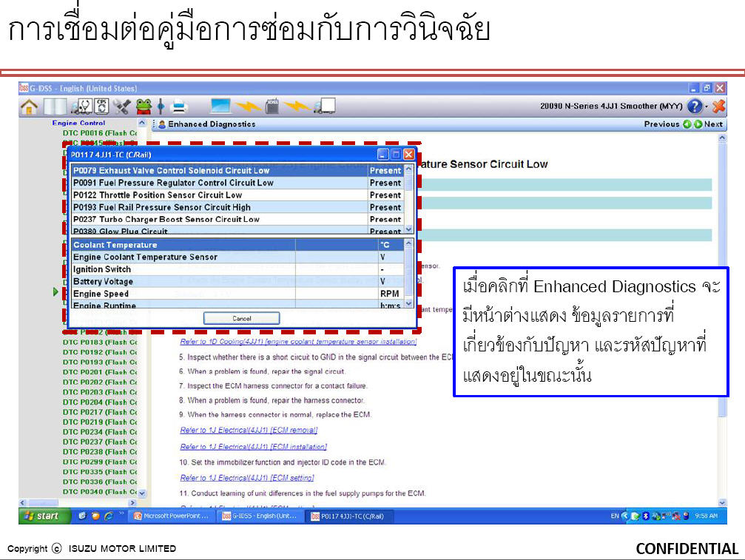Open link 1J Electrical ECM installation
This screenshot has width=745, height=560.
click(x=253, y=447)
